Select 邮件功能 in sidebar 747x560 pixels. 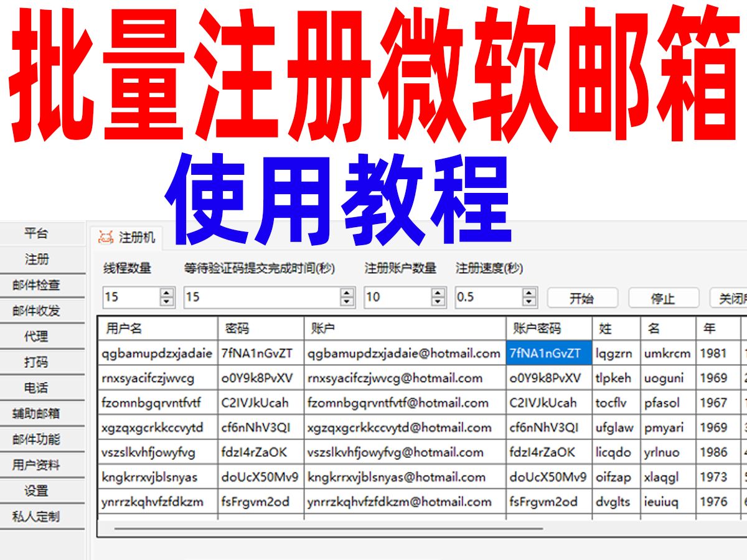tap(36, 439)
